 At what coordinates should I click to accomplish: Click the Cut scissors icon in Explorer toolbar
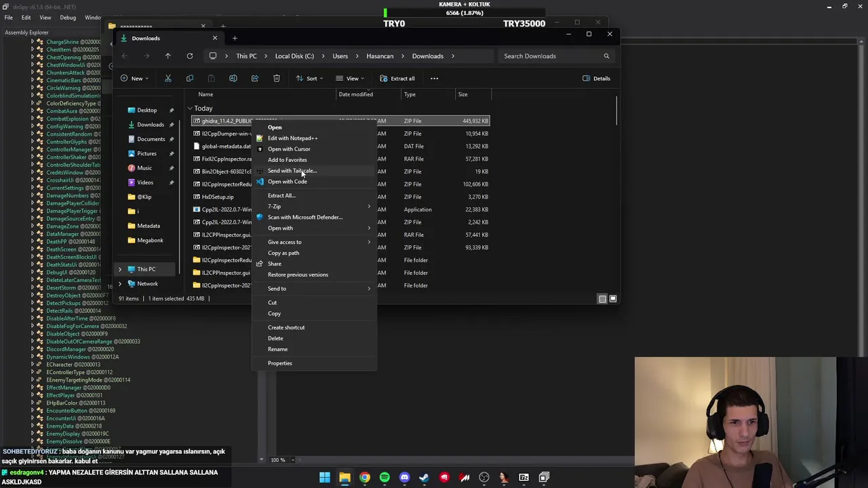tap(168, 79)
